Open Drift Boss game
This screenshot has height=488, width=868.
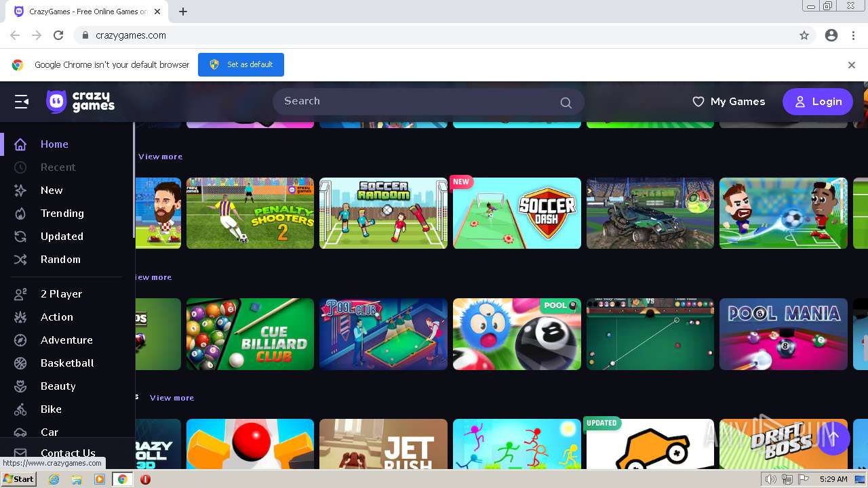[783, 443]
